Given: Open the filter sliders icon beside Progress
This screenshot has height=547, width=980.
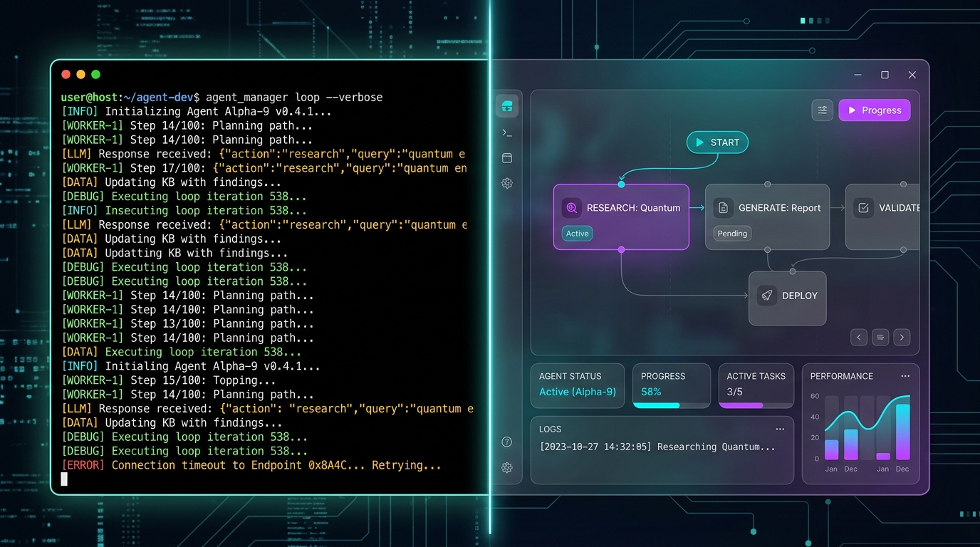Looking at the screenshot, I should pos(823,110).
